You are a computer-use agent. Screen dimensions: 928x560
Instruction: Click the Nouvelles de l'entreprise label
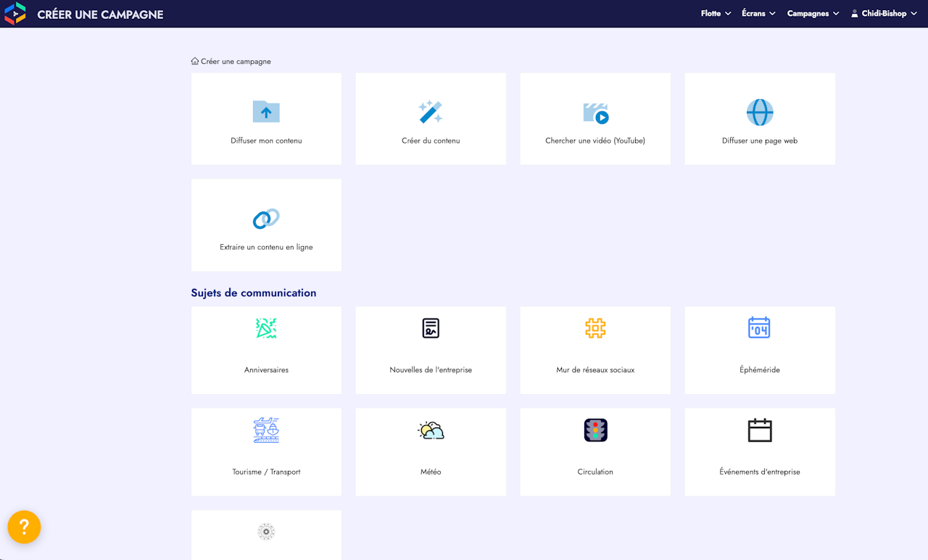pyautogui.click(x=431, y=370)
